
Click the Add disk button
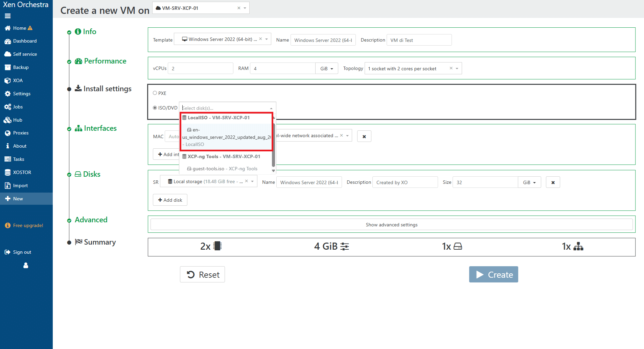pos(170,200)
